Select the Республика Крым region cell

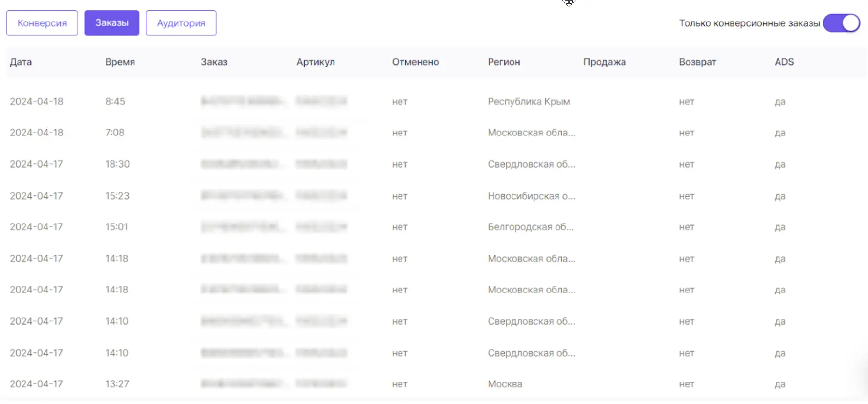(x=529, y=101)
